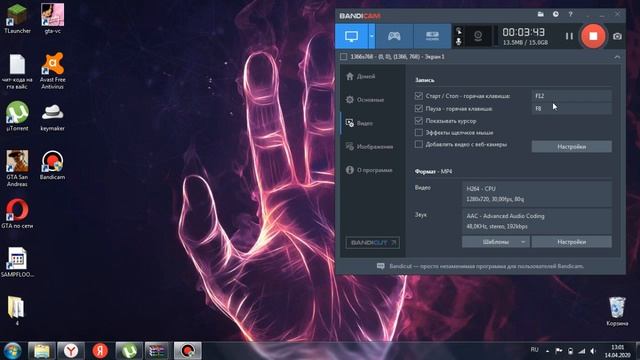Open recording Настройки button
The image size is (640, 360).
[x=571, y=147]
